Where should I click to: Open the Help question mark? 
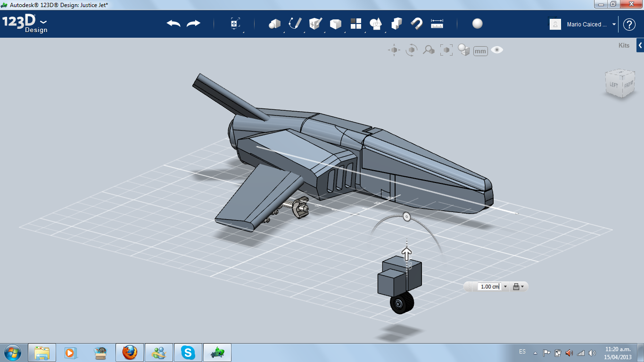629,25
